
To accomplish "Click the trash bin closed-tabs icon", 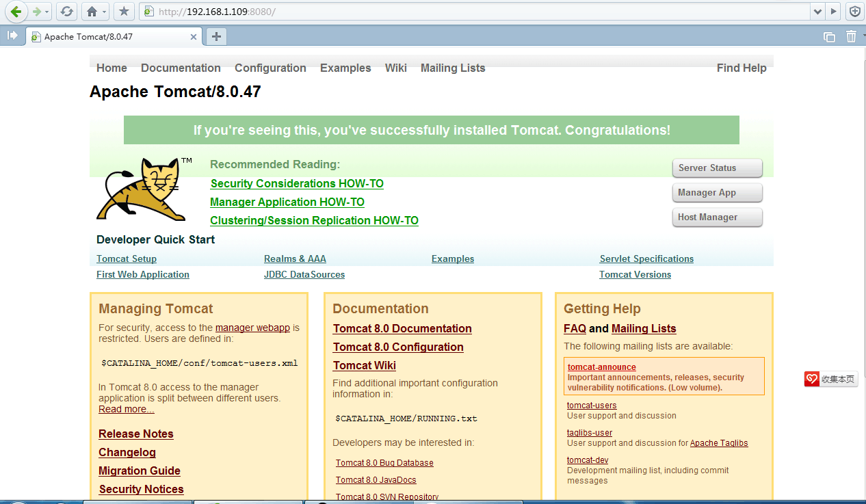I will pyautogui.click(x=851, y=36).
